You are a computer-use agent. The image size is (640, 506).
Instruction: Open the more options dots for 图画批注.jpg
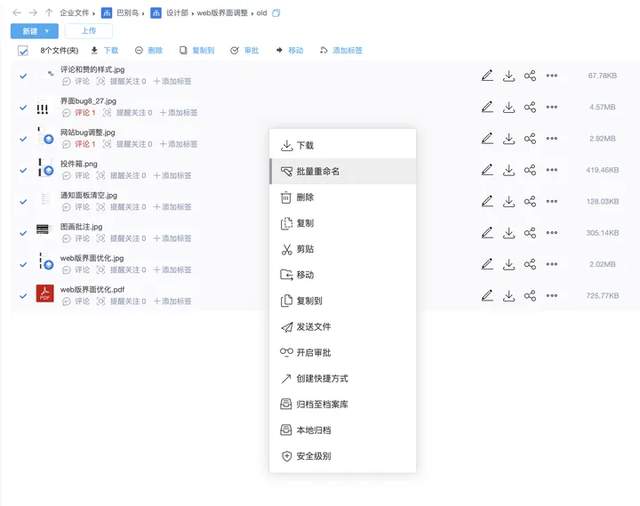[x=551, y=233]
